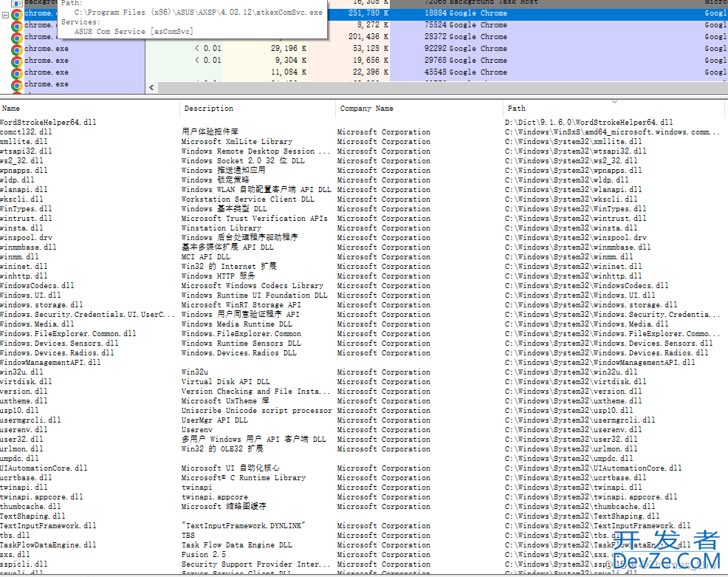Select userenv.dll row
The width and height of the screenshot is (728, 577).
(364, 430)
